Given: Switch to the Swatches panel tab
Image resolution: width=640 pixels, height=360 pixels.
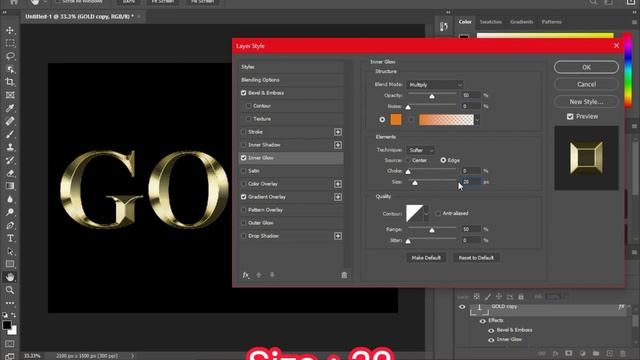Looking at the screenshot, I should (x=491, y=22).
